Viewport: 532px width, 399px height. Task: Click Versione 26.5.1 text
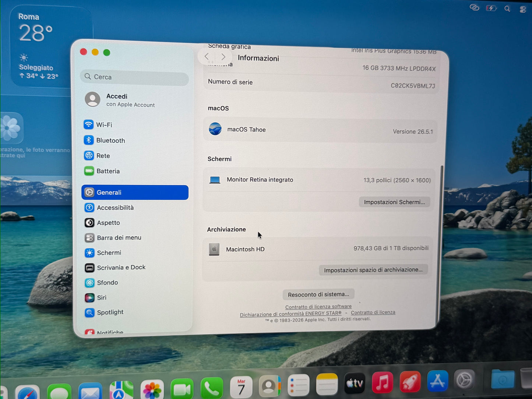click(x=413, y=131)
